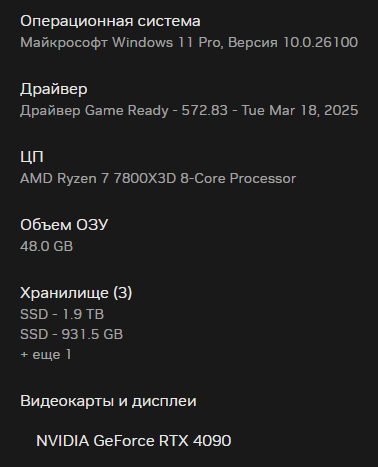Click the 'Драйвер' section heading
The height and width of the screenshot is (467, 378).
click(x=54, y=89)
